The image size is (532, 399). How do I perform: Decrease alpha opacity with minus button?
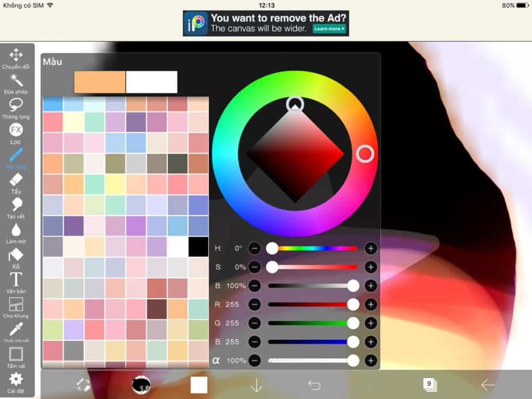[255, 361]
